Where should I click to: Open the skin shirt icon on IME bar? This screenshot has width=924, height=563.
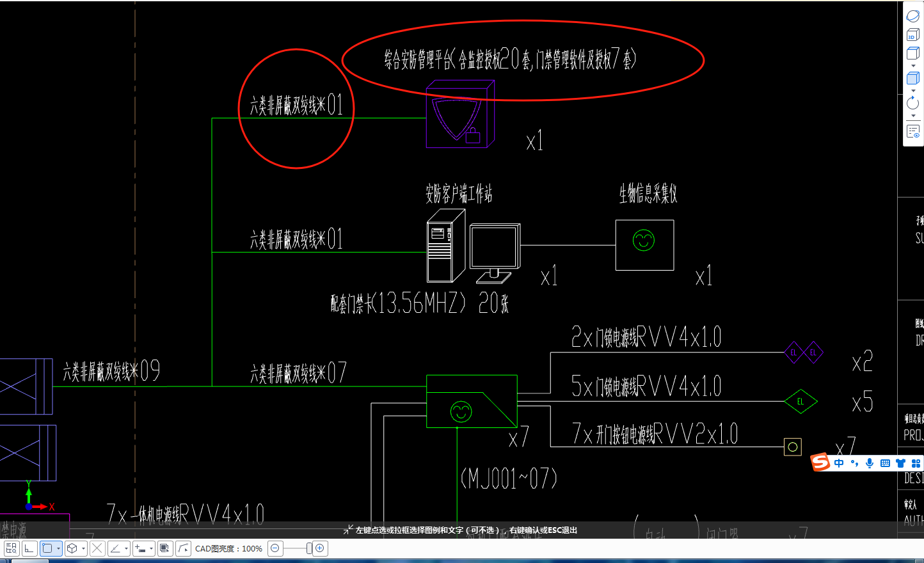pos(900,463)
